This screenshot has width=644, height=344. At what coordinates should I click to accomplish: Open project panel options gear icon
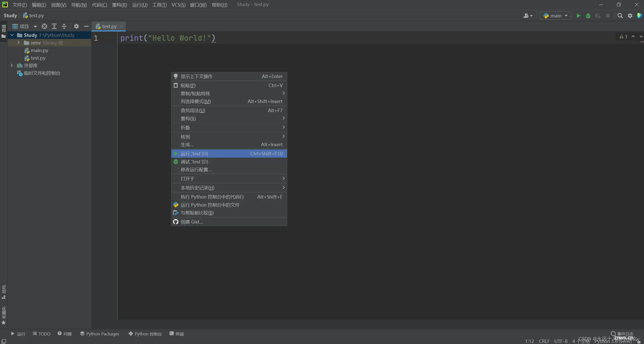point(76,26)
